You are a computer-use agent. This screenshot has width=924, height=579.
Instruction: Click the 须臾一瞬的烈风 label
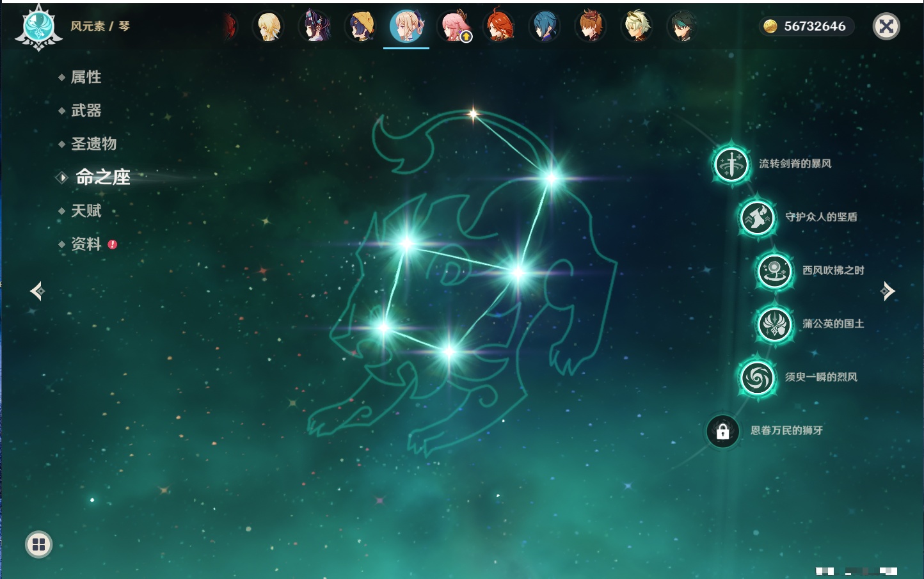pos(821,377)
